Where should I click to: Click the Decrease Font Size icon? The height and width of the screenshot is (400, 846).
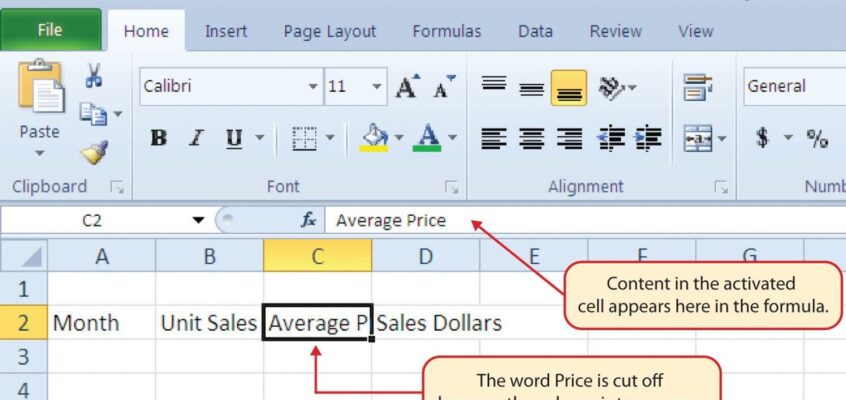click(x=445, y=86)
